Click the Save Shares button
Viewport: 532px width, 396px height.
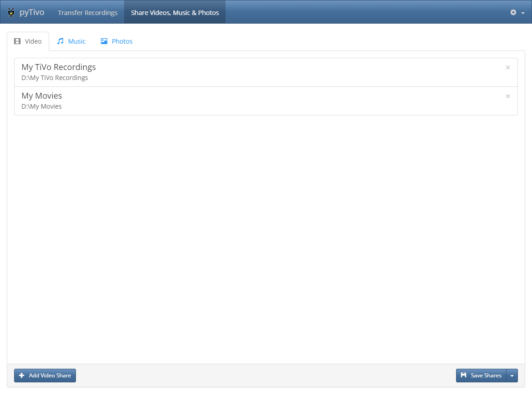click(481, 376)
